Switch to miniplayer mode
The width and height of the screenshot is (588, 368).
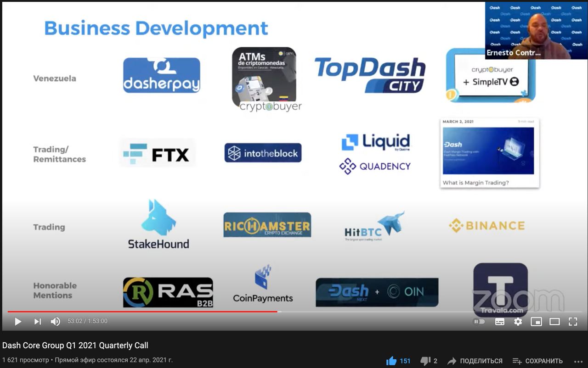click(536, 322)
